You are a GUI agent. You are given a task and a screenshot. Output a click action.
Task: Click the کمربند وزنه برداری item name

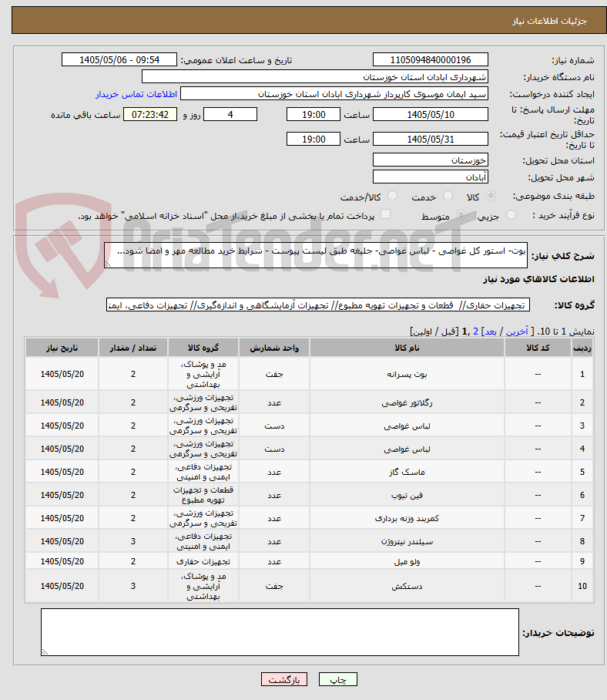coord(407,518)
